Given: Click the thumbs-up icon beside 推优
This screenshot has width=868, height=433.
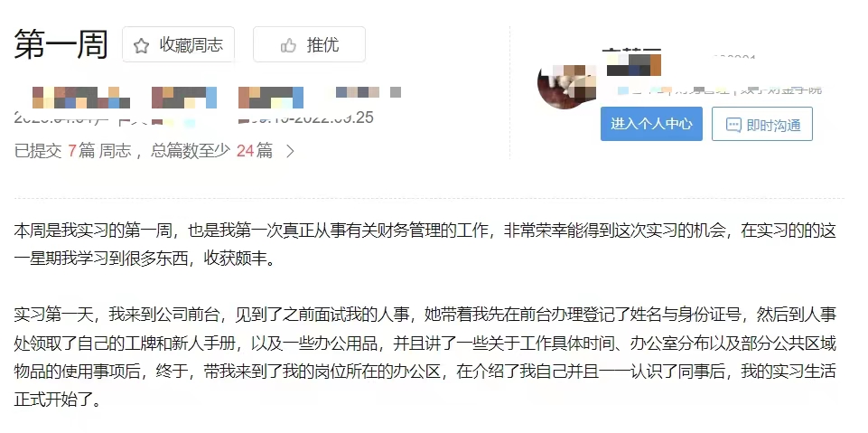Looking at the screenshot, I should 288,45.
